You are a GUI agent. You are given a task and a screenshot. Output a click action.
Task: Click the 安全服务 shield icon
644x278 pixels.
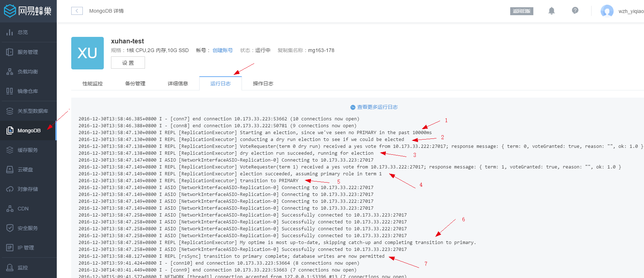[10, 228]
